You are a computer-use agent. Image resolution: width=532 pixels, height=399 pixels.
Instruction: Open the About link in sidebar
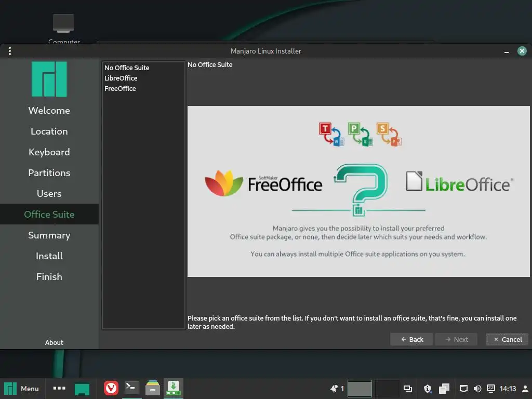pos(54,342)
